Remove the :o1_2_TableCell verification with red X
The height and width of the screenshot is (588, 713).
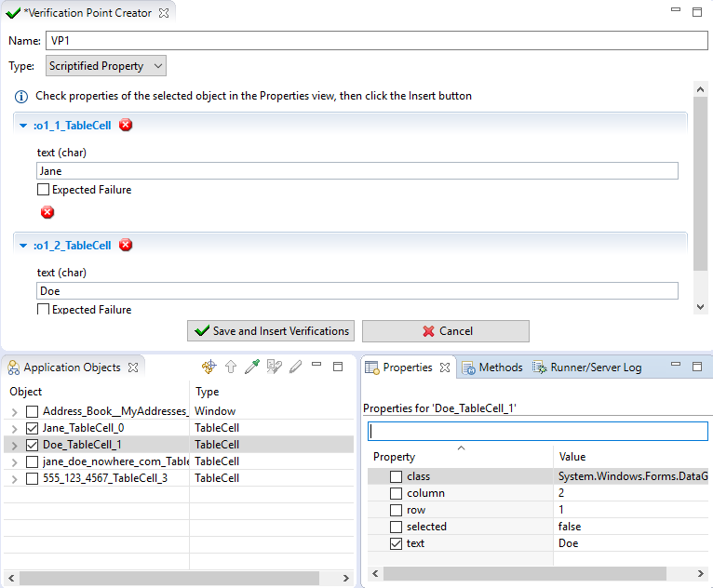coord(127,246)
